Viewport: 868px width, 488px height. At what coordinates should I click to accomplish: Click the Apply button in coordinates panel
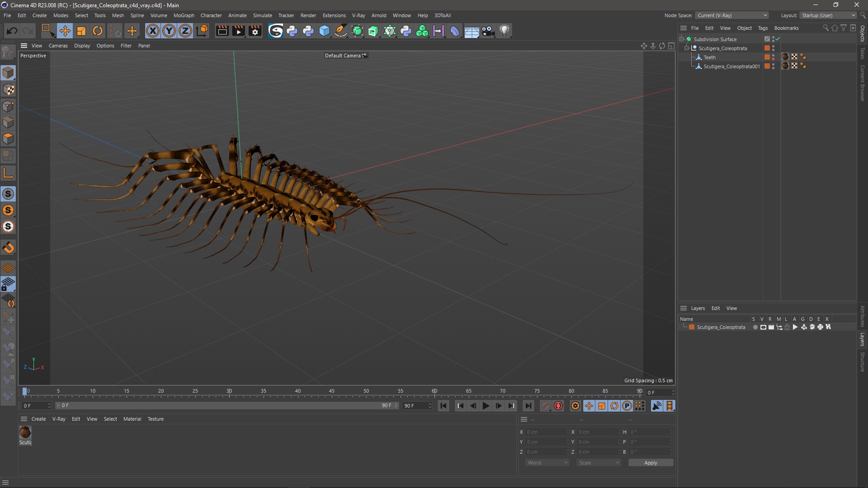pos(651,462)
